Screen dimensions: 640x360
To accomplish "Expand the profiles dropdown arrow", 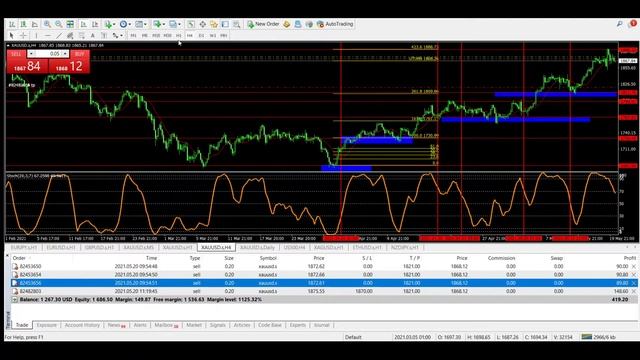I will coord(179,24).
